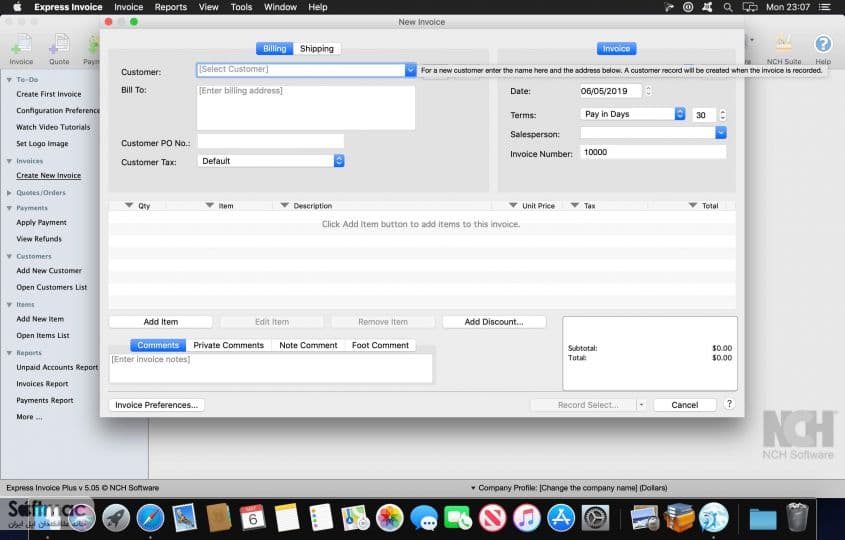
Task: Open the Notification Center list icon
Action: pos(825,7)
